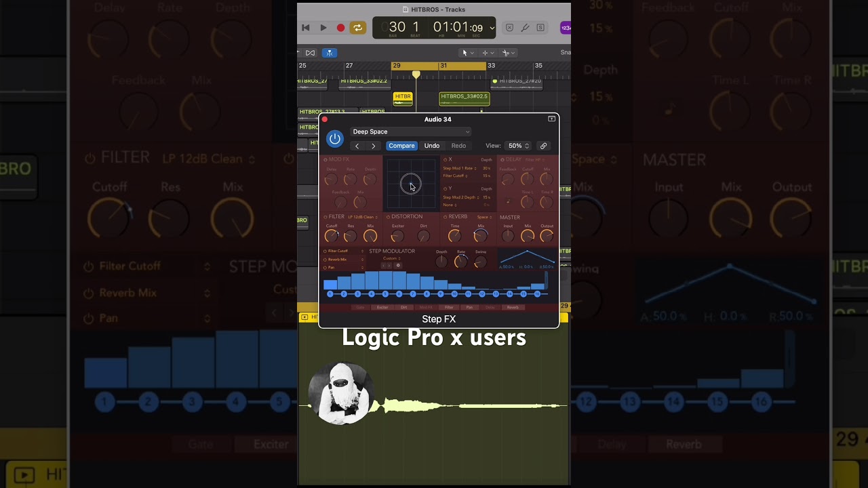Open the LCD display mode dropdown arrow
Viewport: 868px width, 488px height.
pos(492,28)
